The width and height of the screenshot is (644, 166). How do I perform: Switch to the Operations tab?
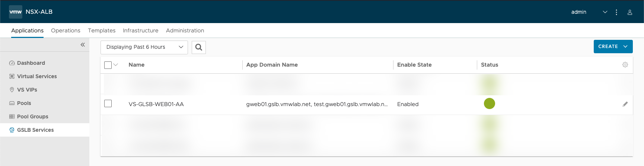coord(66,31)
